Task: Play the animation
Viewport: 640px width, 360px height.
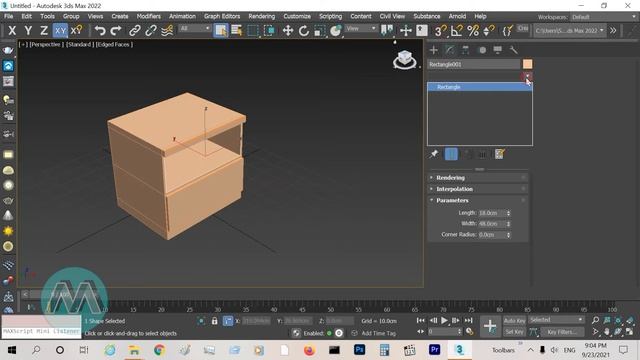Action: (444, 320)
